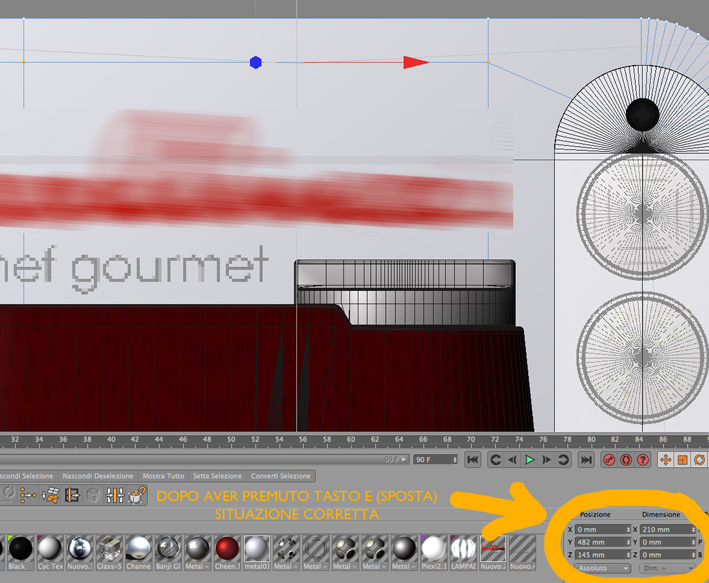Select the red Cheen material swatch
This screenshot has height=583, width=709.
[x=227, y=553]
